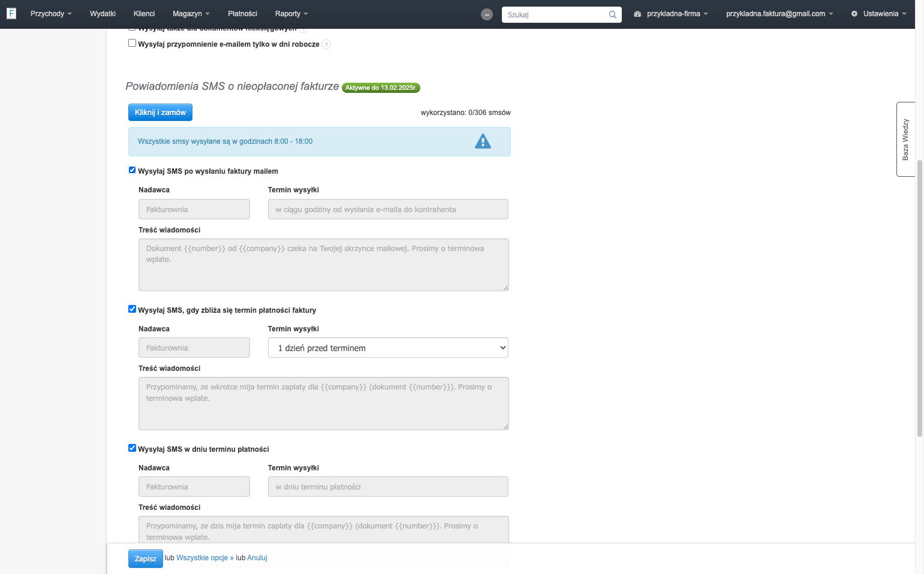Open the 'Wszystkie opcje »' link

[x=205, y=558]
